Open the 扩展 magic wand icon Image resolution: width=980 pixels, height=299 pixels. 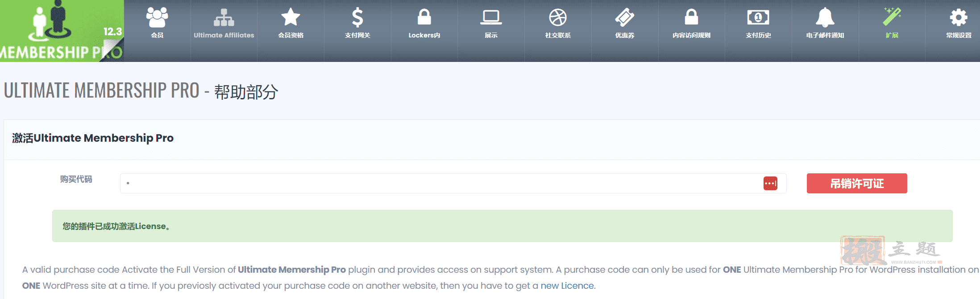[892, 17]
